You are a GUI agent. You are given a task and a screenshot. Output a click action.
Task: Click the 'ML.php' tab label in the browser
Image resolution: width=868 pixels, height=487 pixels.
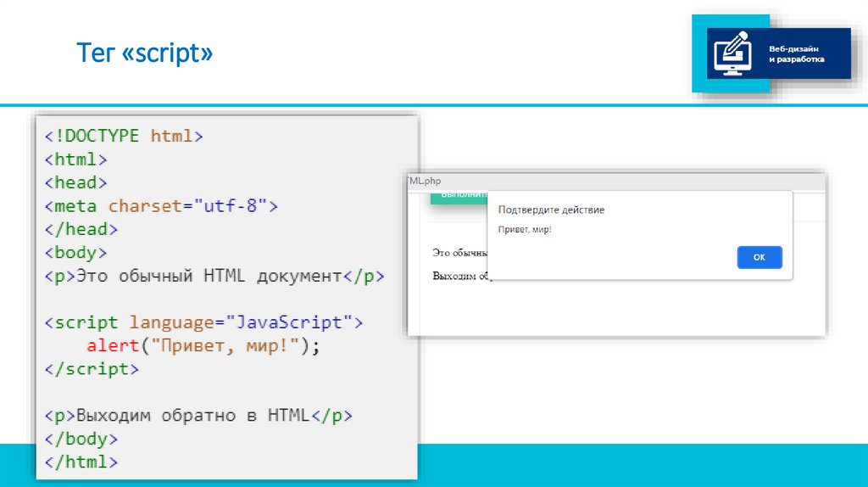[425, 181]
